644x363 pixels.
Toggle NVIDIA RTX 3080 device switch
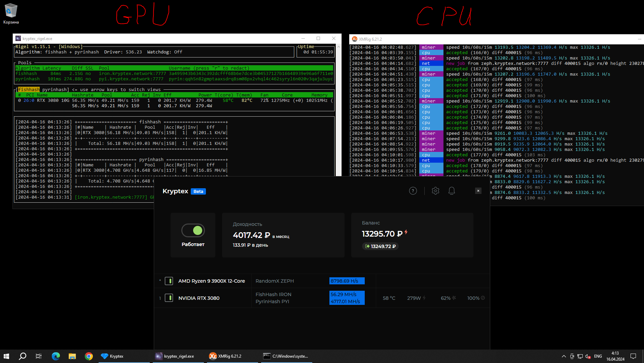(169, 298)
